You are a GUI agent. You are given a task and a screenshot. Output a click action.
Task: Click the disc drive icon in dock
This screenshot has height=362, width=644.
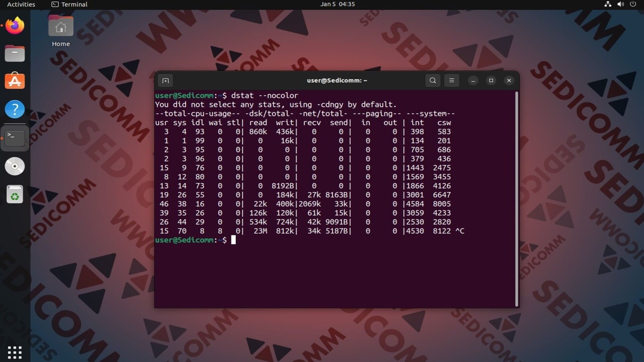pyautogui.click(x=15, y=166)
